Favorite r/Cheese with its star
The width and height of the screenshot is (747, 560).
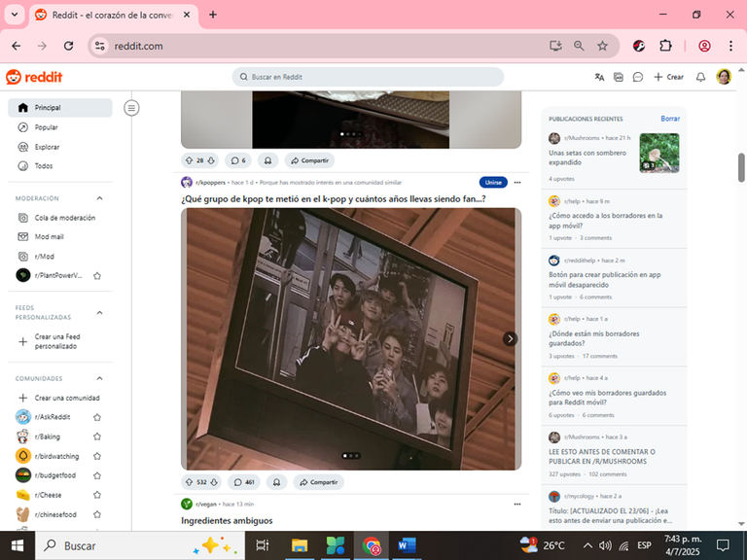[x=97, y=495]
